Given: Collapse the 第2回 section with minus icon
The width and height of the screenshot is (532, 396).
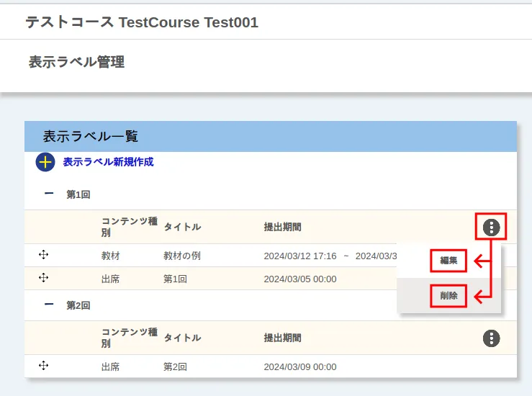Looking at the screenshot, I should coord(49,305).
